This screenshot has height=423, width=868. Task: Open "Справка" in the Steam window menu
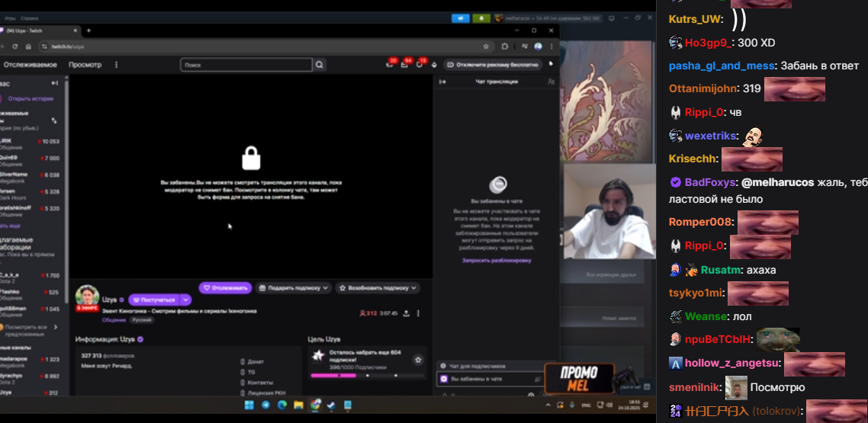pos(29,18)
